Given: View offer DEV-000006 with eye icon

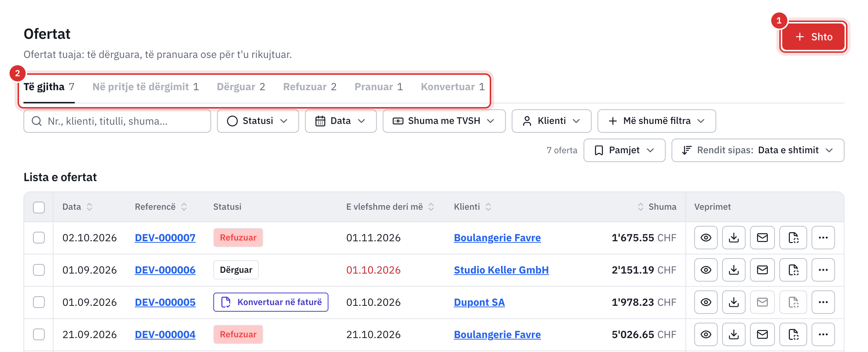Looking at the screenshot, I should pyautogui.click(x=706, y=270).
